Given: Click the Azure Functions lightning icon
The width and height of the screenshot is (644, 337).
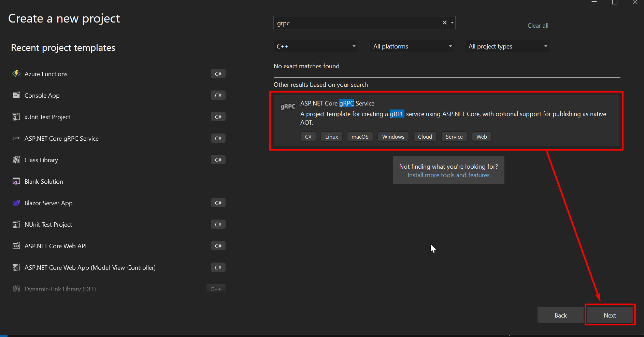Looking at the screenshot, I should coord(16,74).
